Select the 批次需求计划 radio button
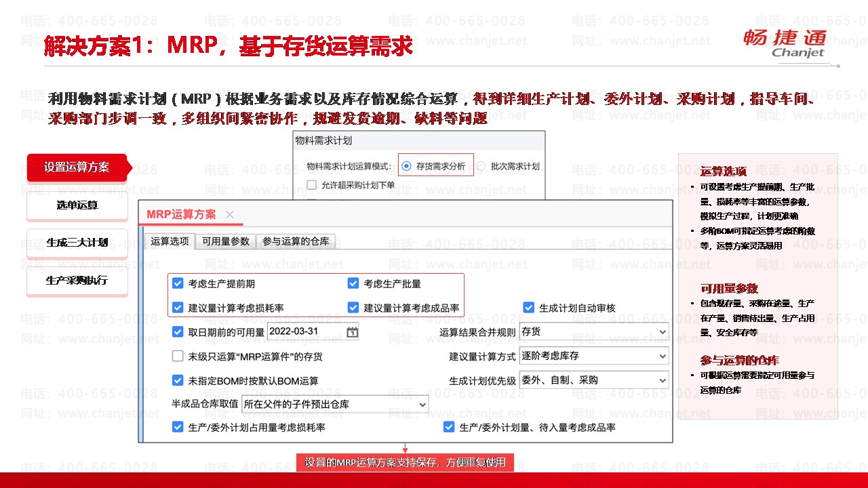The height and width of the screenshot is (488, 868). pyautogui.click(x=481, y=166)
